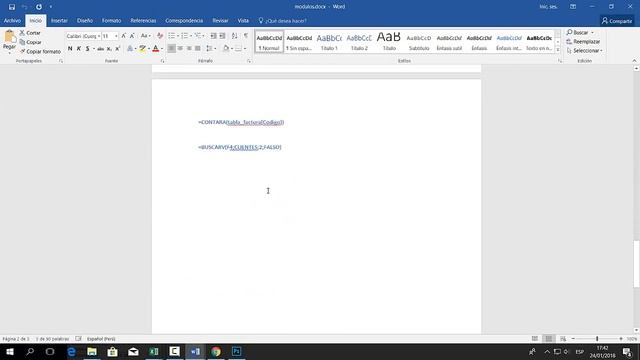The height and width of the screenshot is (360, 640).
Task: Switch to Diseño tab
Action: click(84, 20)
